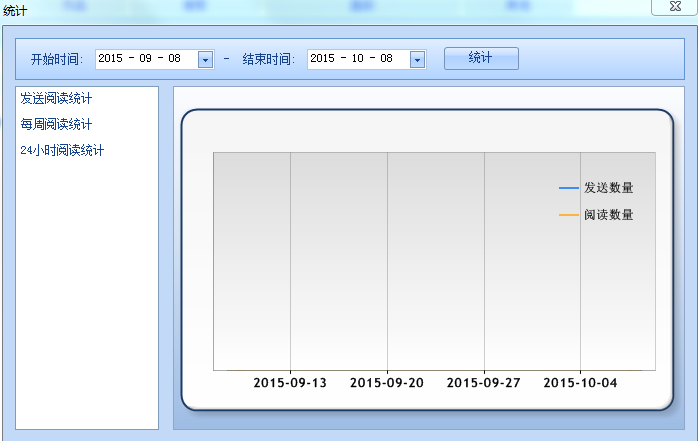Viewport: 698px width, 441px height.
Task: Click the 2015-10-04 axis label
Action: (580, 382)
